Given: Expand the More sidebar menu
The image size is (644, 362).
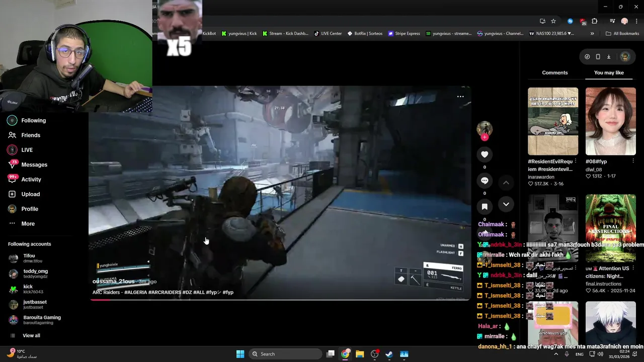Looking at the screenshot, I should tap(21, 224).
